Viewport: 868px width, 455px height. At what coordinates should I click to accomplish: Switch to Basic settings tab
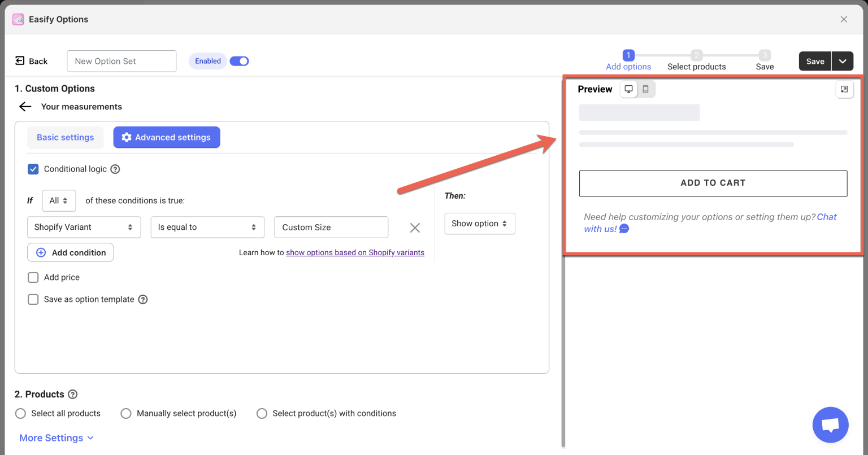click(x=65, y=137)
